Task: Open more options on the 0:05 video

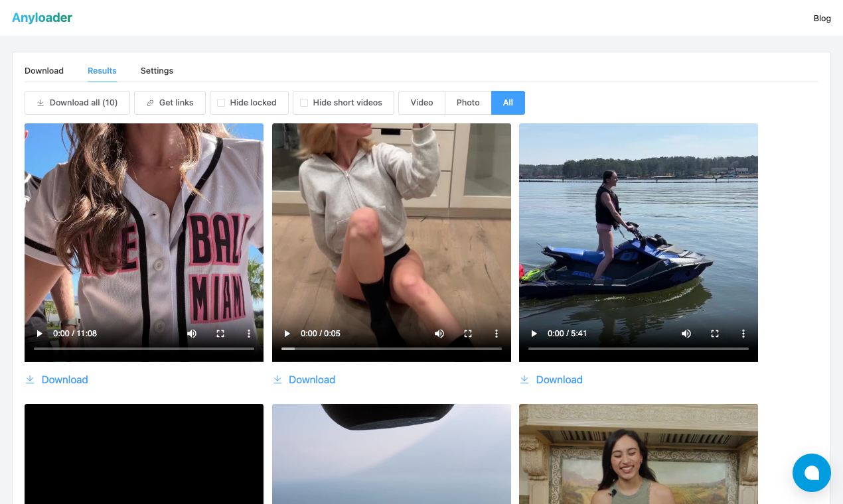Action: tap(497, 334)
